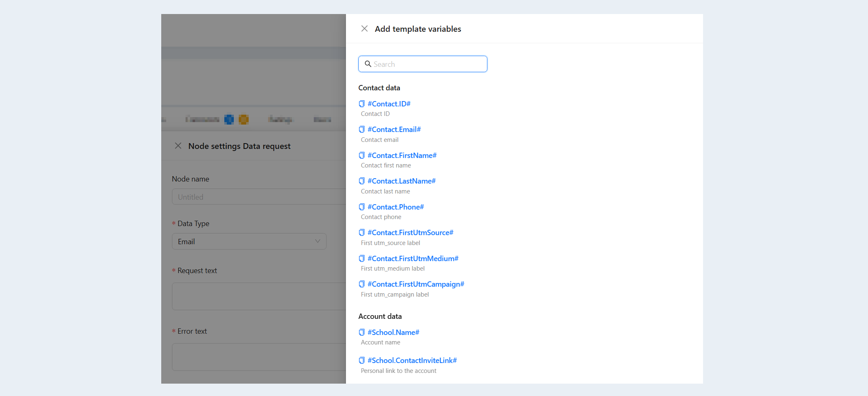Click the 'Contact phone' description text
The image size is (868, 396).
[381, 217]
